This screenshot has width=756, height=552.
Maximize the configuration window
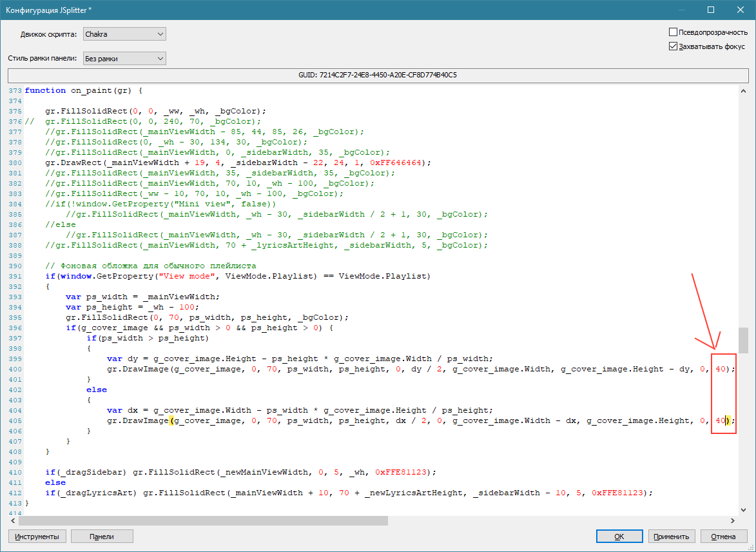click(711, 10)
